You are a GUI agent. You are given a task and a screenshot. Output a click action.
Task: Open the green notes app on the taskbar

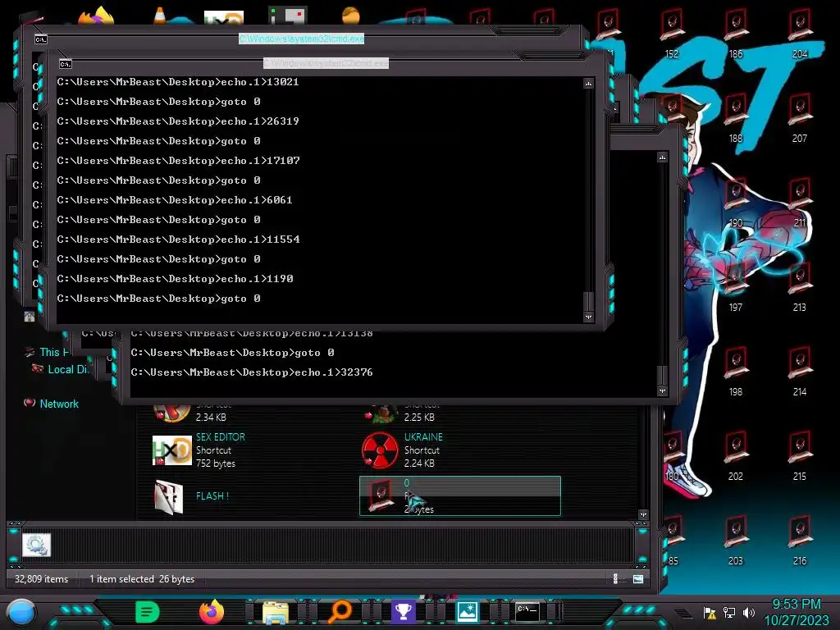pos(148,612)
